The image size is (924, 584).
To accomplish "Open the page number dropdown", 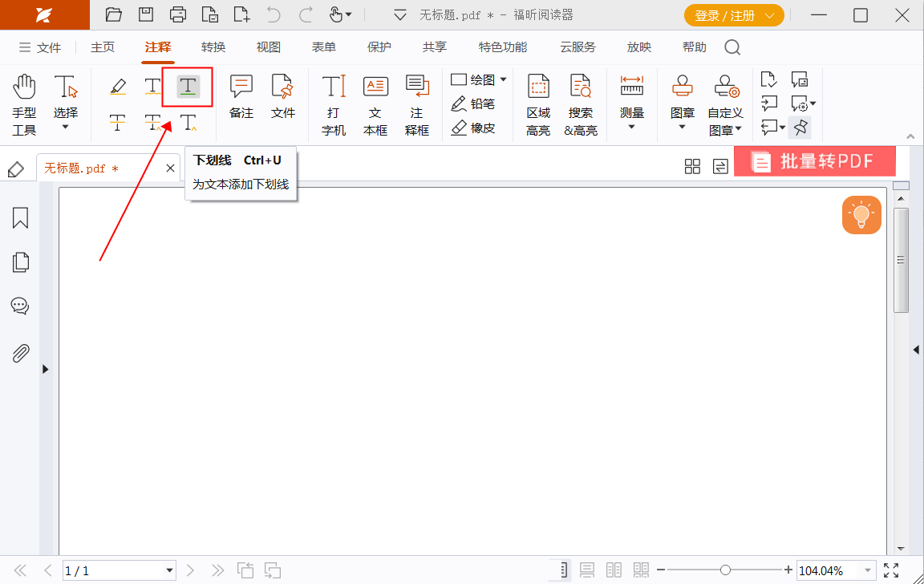I will (169, 570).
